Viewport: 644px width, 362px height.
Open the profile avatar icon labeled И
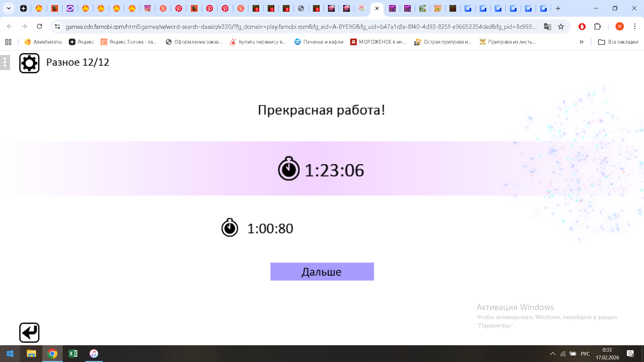pos(620,26)
